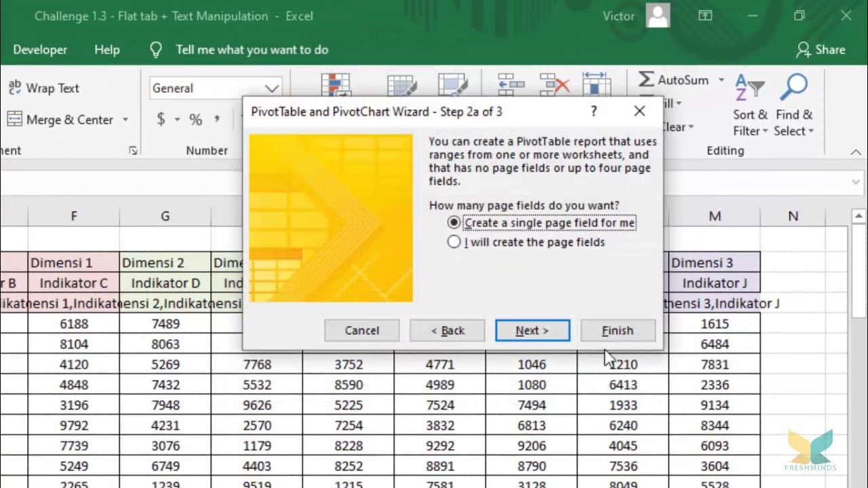Click the Dimensi 1 header cell
The height and width of the screenshot is (488, 868).
coord(74,262)
